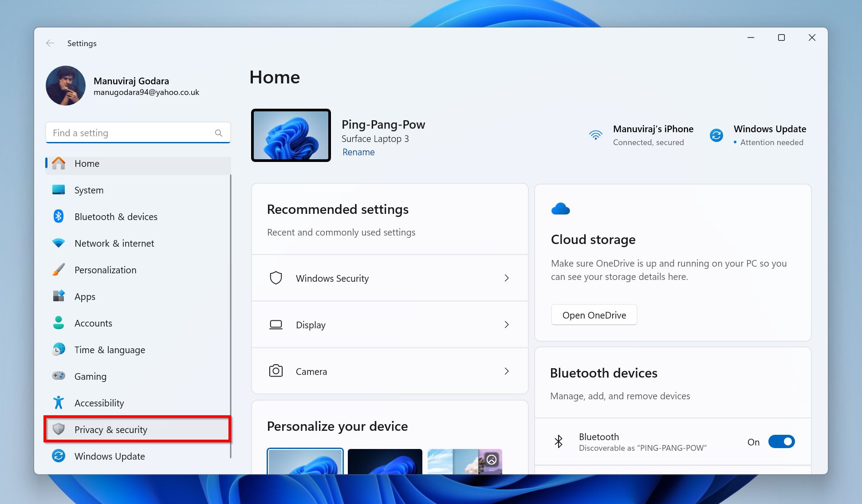Image resolution: width=862 pixels, height=504 pixels.
Task: Select the light blue bloom theme thumbnail
Action: tap(305, 461)
